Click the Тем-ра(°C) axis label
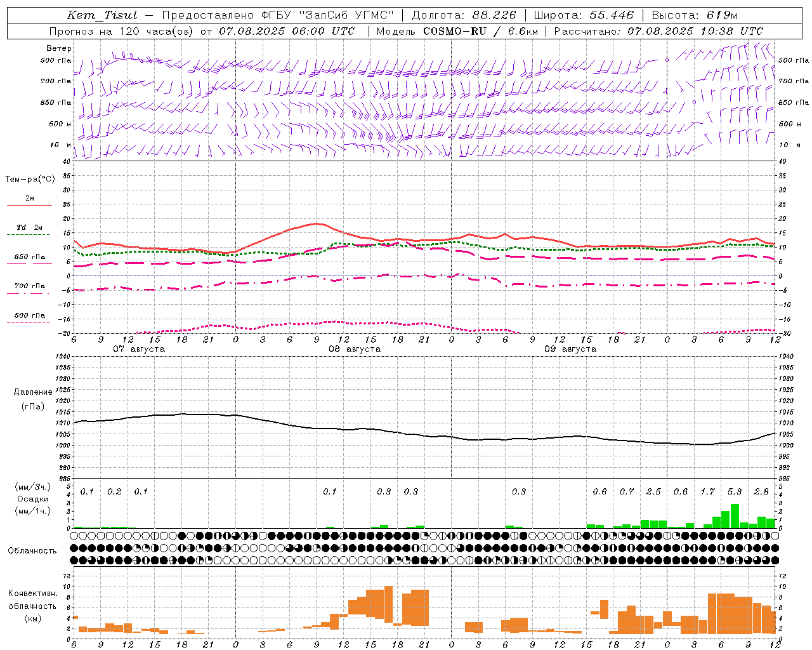812x650 pixels. pyautogui.click(x=30, y=180)
